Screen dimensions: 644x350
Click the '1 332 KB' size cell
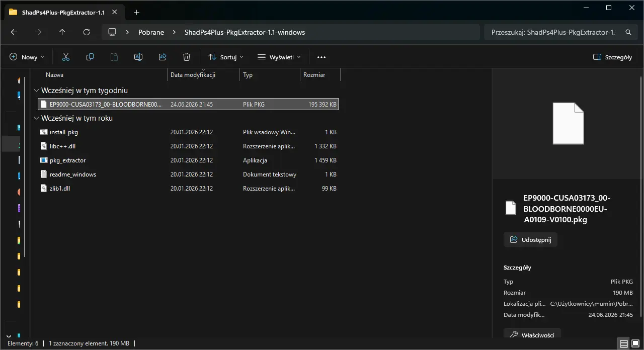pyautogui.click(x=325, y=146)
